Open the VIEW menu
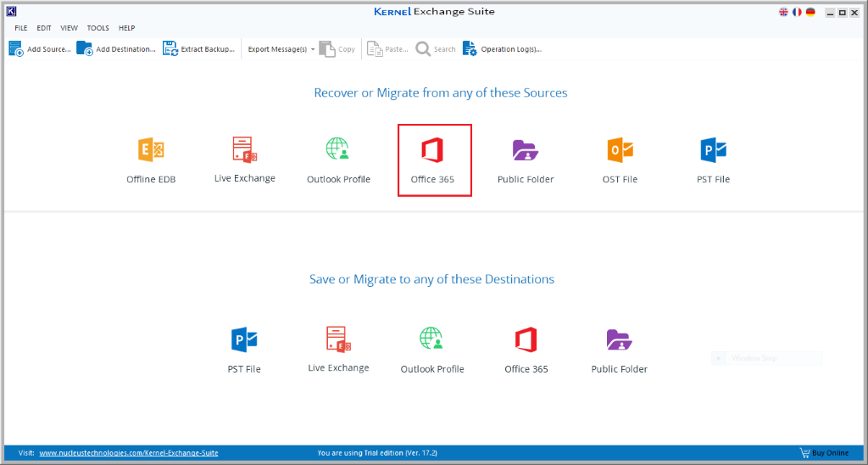Image resolution: width=868 pixels, height=465 pixels. tap(70, 28)
